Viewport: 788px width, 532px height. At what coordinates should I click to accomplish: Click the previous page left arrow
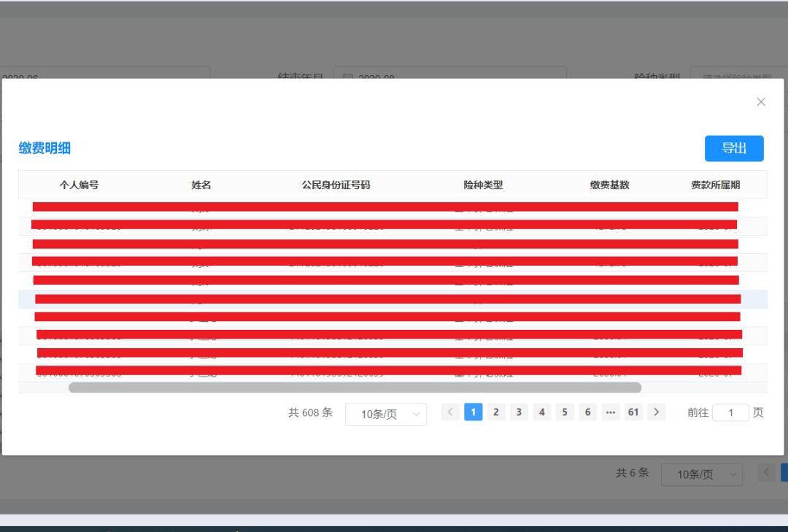pyautogui.click(x=450, y=412)
